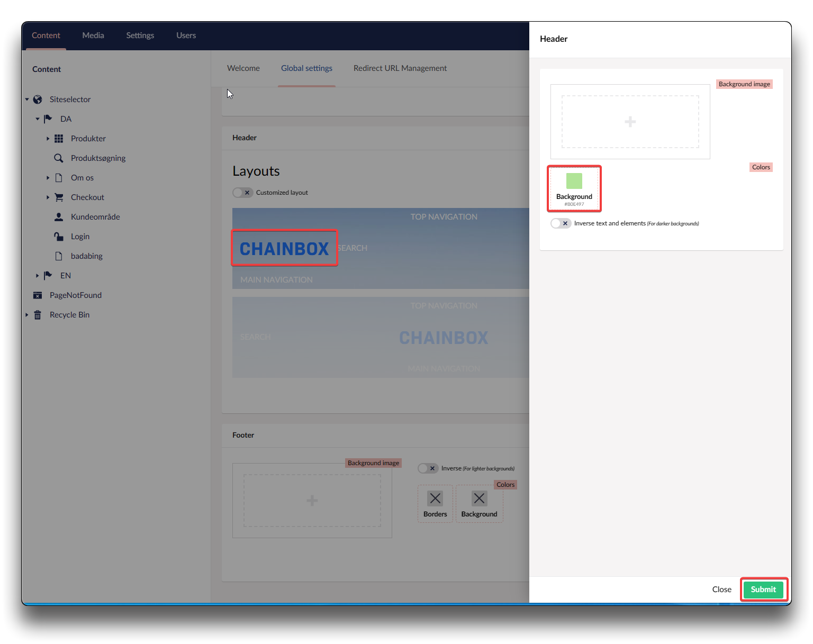
Task: Toggle Inverse text and elements switch
Action: click(561, 223)
